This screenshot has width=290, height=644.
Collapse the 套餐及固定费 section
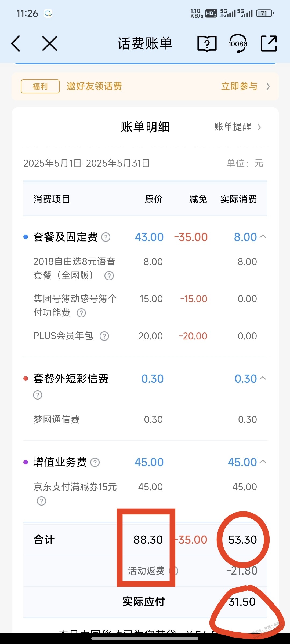(x=263, y=236)
